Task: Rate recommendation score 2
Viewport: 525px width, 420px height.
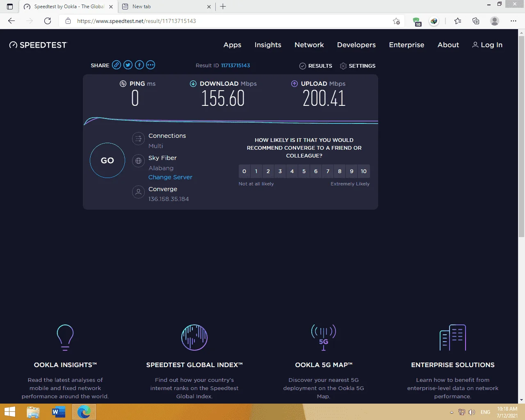Action: (268, 171)
